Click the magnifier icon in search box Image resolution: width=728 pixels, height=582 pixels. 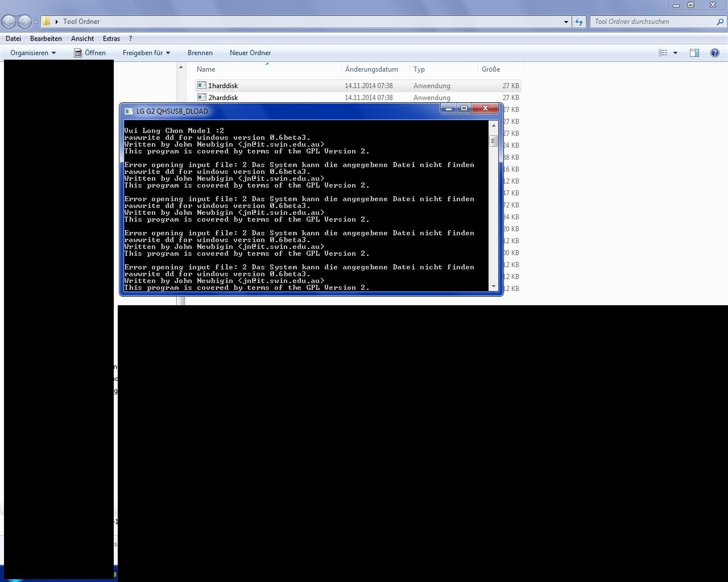pos(721,22)
